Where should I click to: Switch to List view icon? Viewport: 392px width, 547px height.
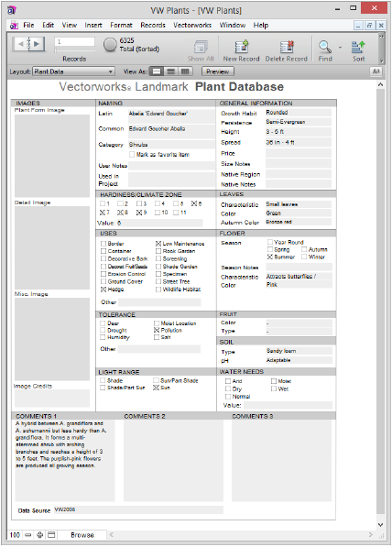[x=170, y=71]
